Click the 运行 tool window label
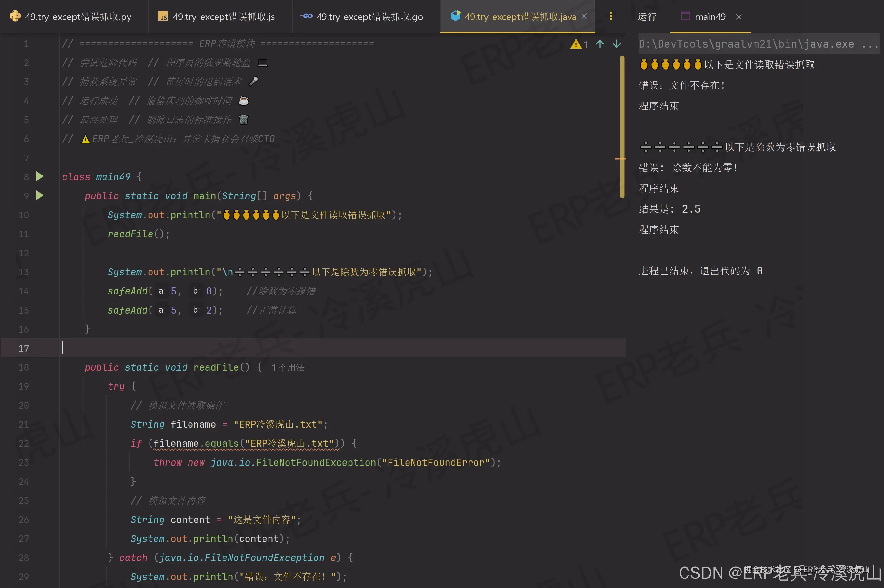 647,17
